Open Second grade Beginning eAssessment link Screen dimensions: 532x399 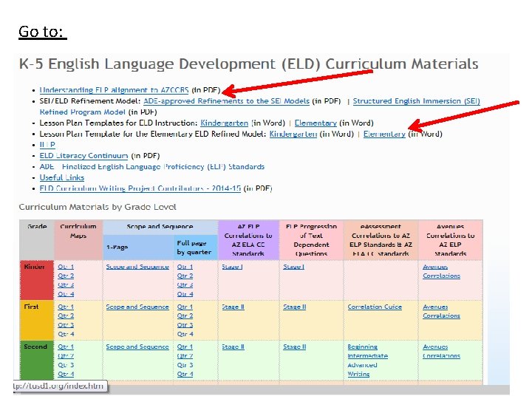click(x=362, y=347)
